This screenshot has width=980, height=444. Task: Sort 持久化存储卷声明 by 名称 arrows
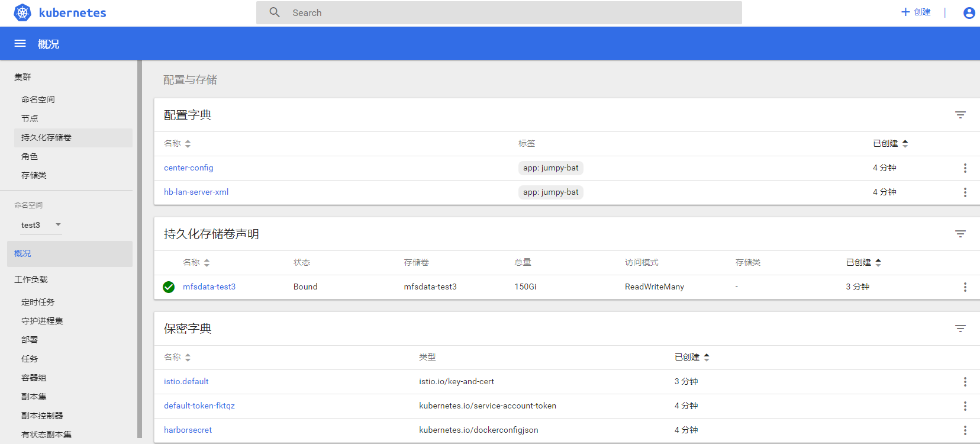[207, 263]
